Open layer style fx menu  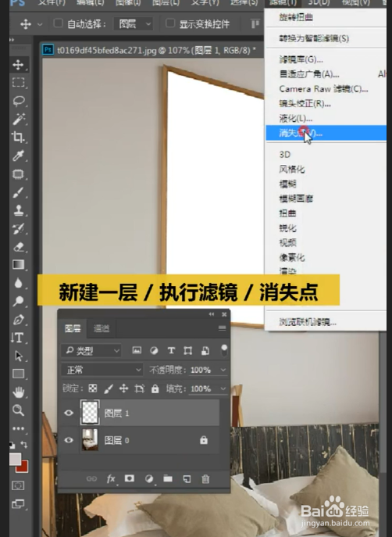click(111, 479)
